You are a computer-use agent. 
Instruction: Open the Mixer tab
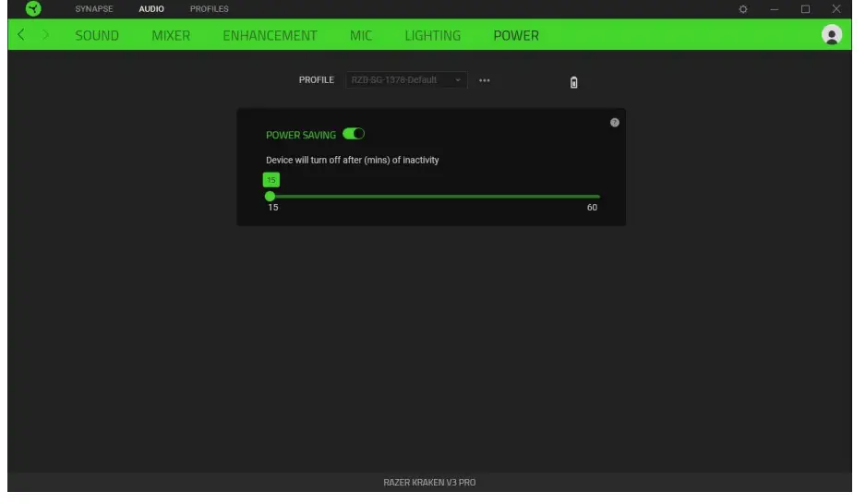171,35
